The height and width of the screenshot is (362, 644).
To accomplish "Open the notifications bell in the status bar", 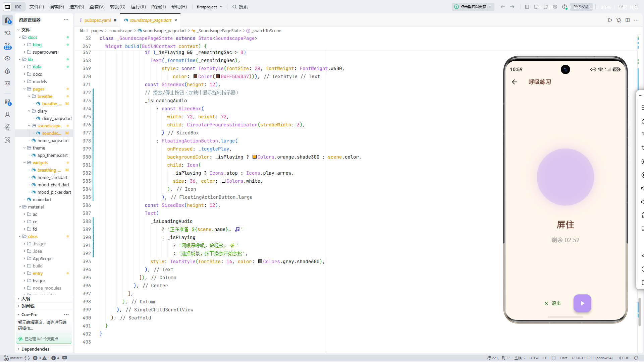I will point(636,358).
